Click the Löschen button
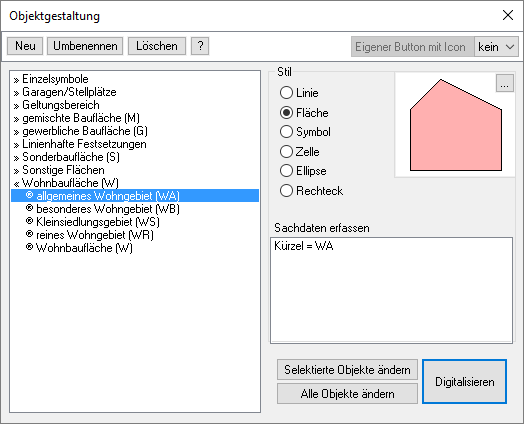 click(x=157, y=46)
